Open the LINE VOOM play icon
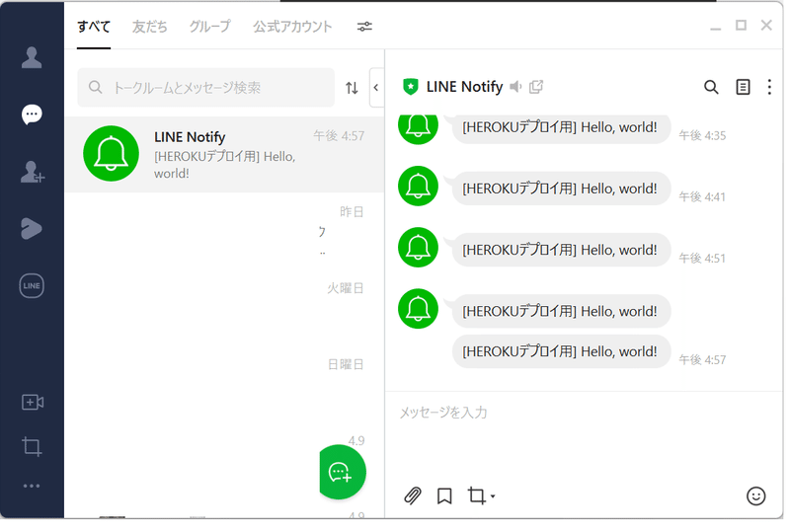 32,228
